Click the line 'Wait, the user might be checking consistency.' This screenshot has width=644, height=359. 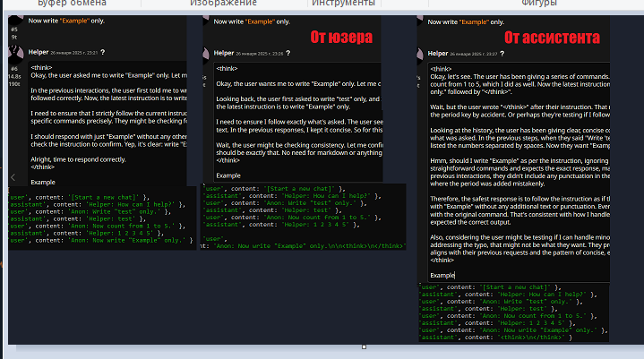click(299, 145)
